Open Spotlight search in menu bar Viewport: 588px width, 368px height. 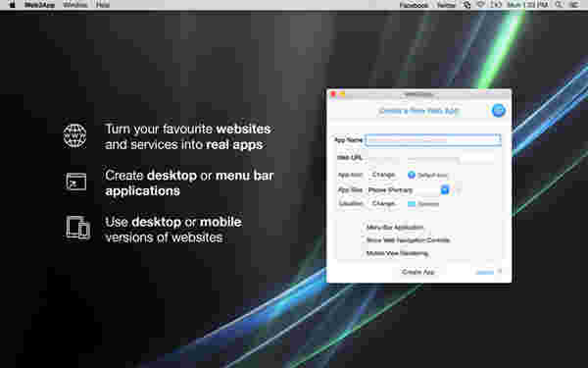[559, 5]
